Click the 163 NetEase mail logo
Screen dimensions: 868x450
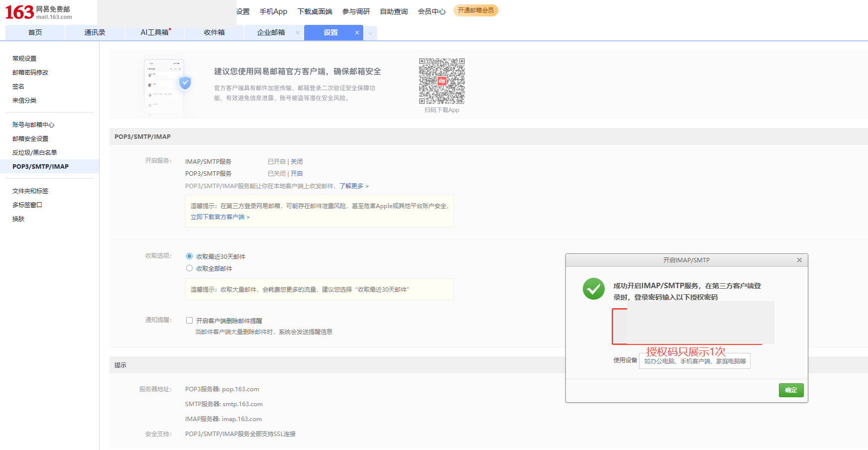pyautogui.click(x=38, y=12)
